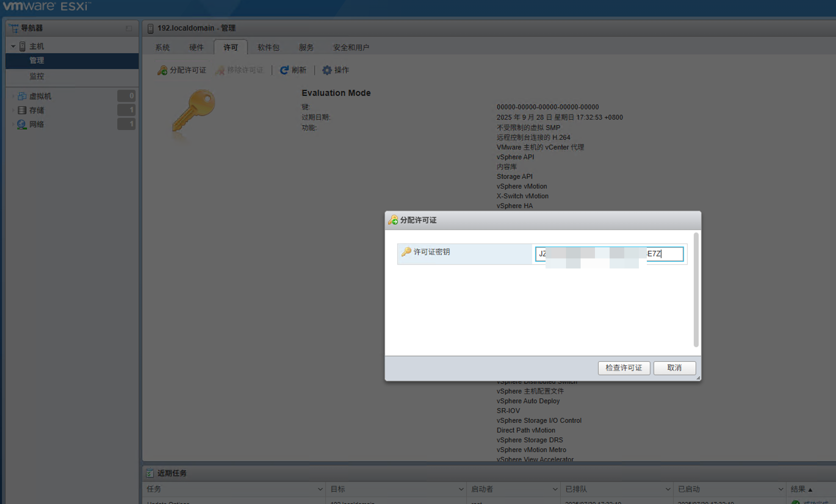Click the dialog resize grip in the corner
836x504 pixels.
pyautogui.click(x=698, y=378)
